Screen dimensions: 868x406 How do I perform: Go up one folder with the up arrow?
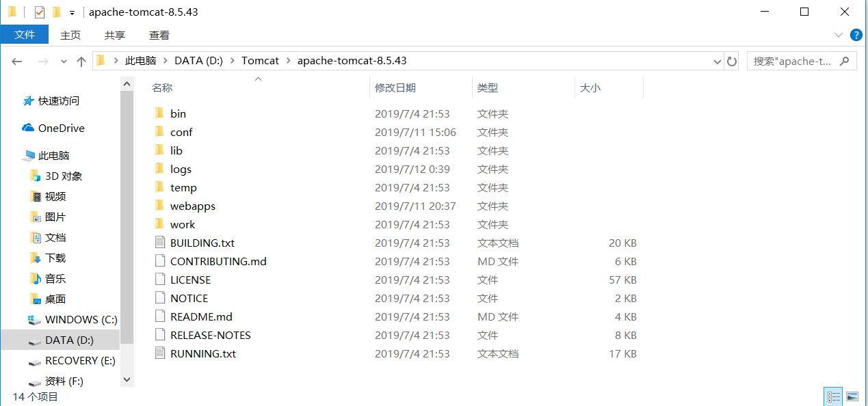click(81, 61)
